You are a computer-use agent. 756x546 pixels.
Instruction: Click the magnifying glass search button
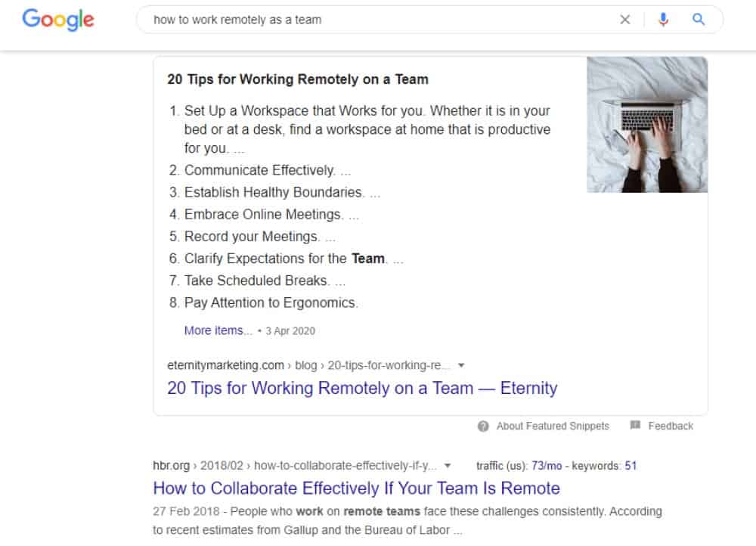[x=699, y=20]
